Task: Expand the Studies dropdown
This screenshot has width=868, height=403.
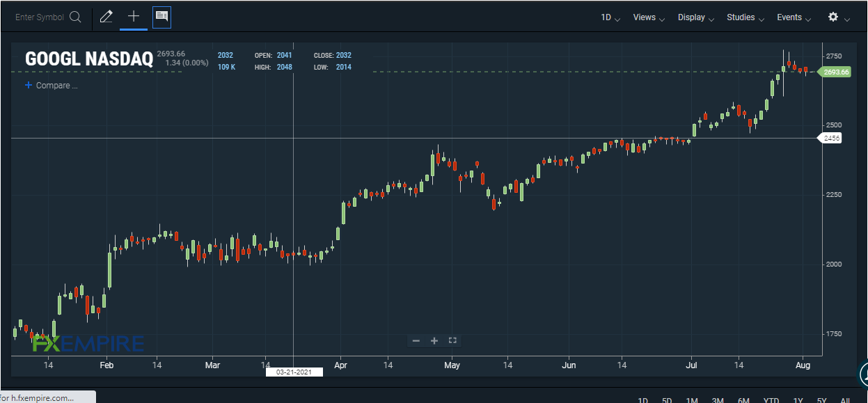Action: pos(745,17)
